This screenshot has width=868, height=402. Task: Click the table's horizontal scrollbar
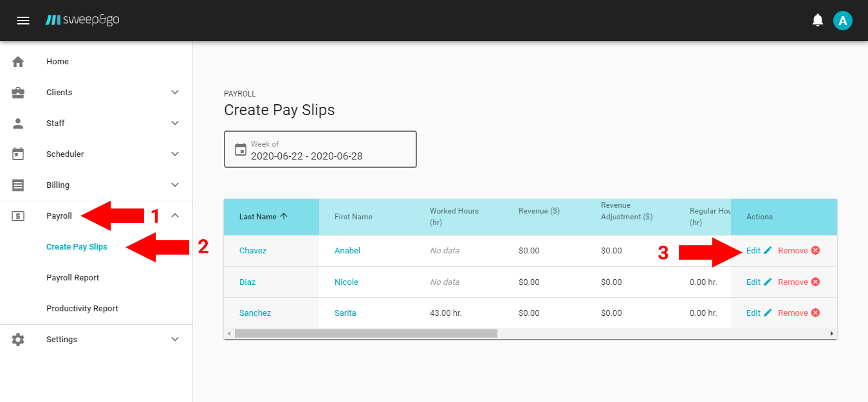coord(365,334)
